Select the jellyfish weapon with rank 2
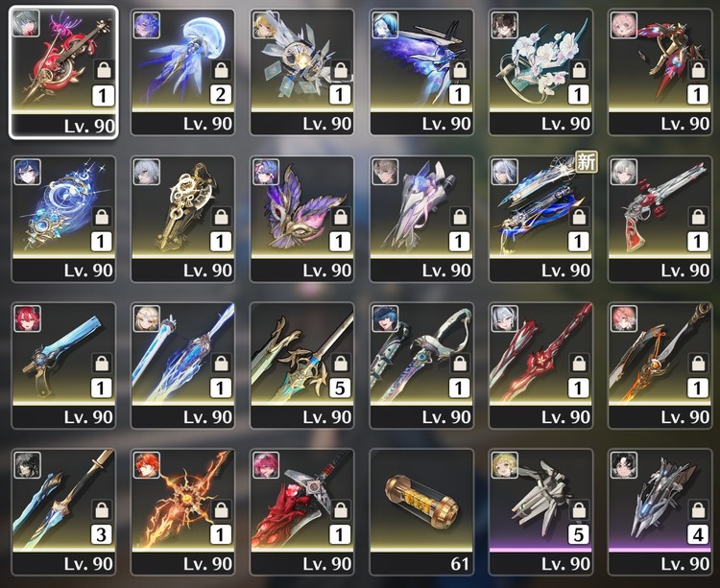Image resolution: width=720 pixels, height=588 pixels. coord(182,72)
